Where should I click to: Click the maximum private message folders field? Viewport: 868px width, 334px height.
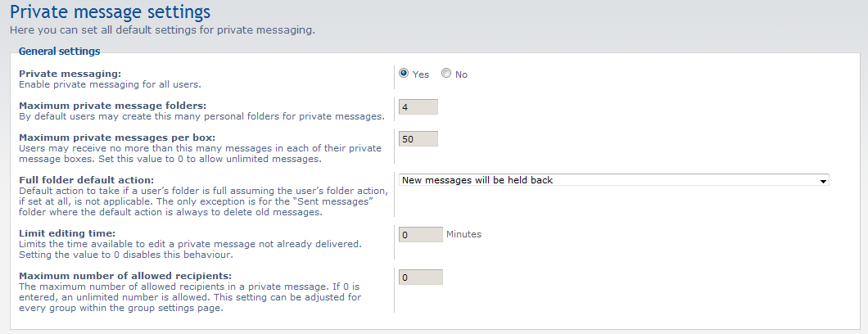[x=418, y=106]
